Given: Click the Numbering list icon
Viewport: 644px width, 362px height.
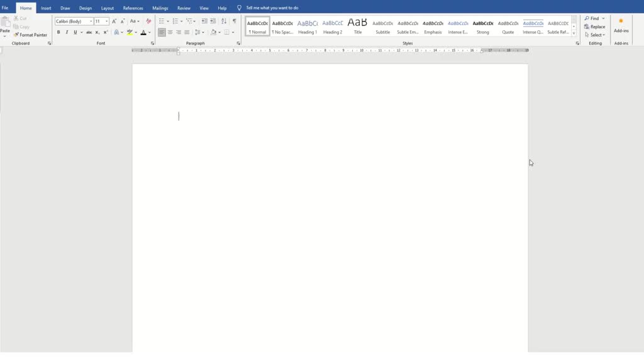Looking at the screenshot, I should [x=175, y=21].
